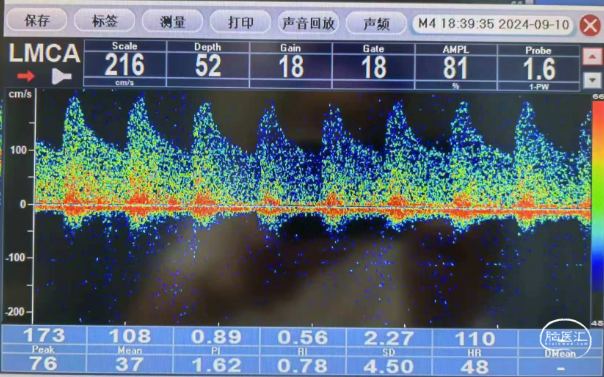Select the Gate 18 parameter box
The image size is (604, 377).
[373, 66]
